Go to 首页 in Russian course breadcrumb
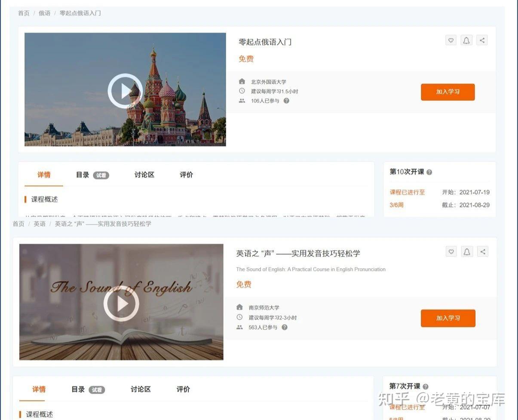Viewport: 518px width, 420px height. click(24, 13)
